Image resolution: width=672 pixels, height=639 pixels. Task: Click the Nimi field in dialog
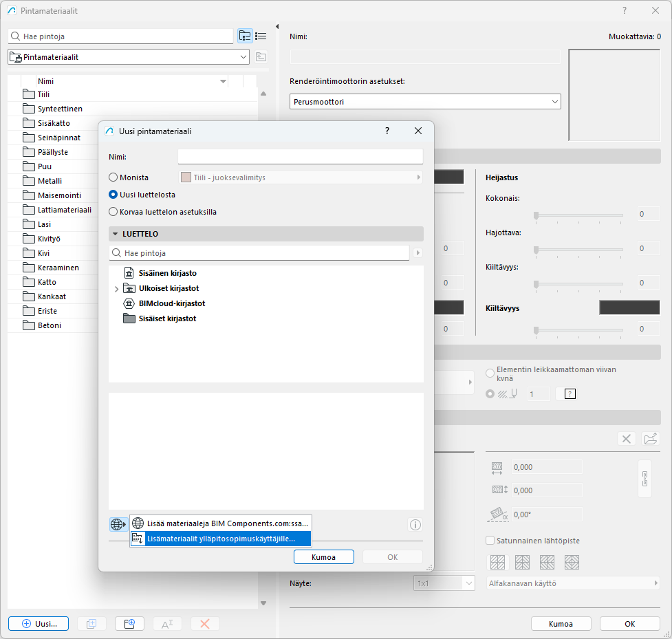click(x=300, y=157)
